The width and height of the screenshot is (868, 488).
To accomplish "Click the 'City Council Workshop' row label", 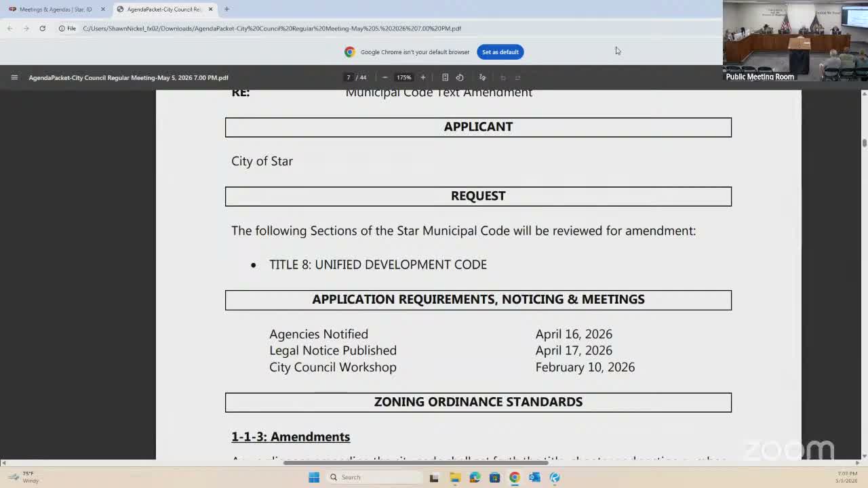I will pyautogui.click(x=333, y=367).
